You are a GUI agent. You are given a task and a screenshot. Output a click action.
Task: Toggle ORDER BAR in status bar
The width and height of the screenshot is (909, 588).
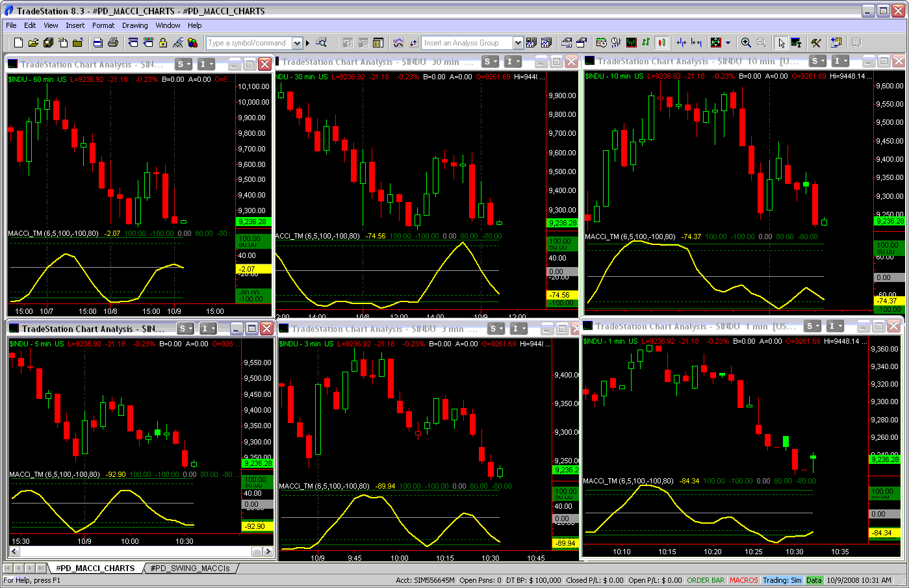tap(705, 580)
